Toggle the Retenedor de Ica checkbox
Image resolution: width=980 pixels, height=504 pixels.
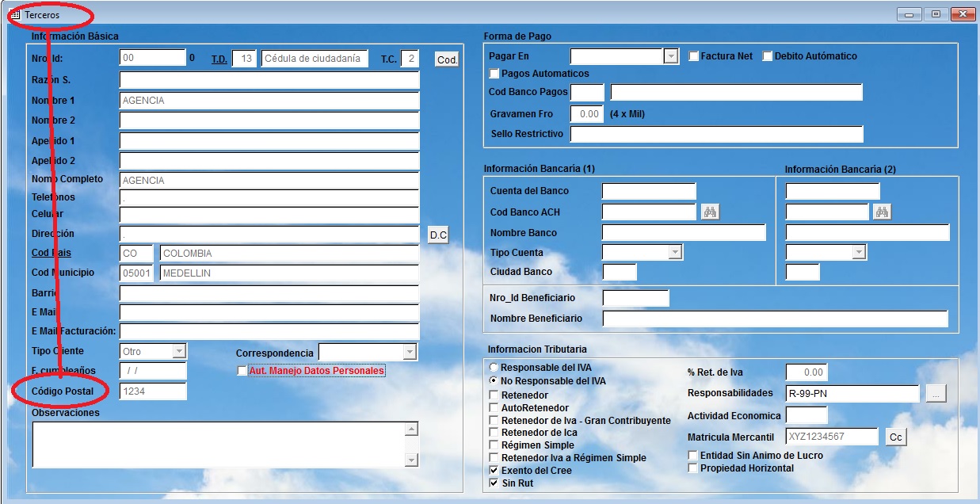point(494,433)
